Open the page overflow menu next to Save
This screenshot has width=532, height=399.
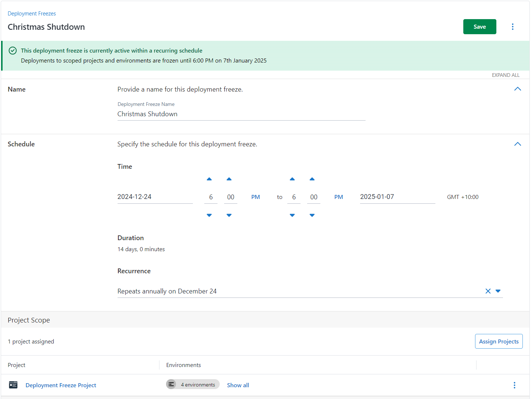click(x=513, y=27)
